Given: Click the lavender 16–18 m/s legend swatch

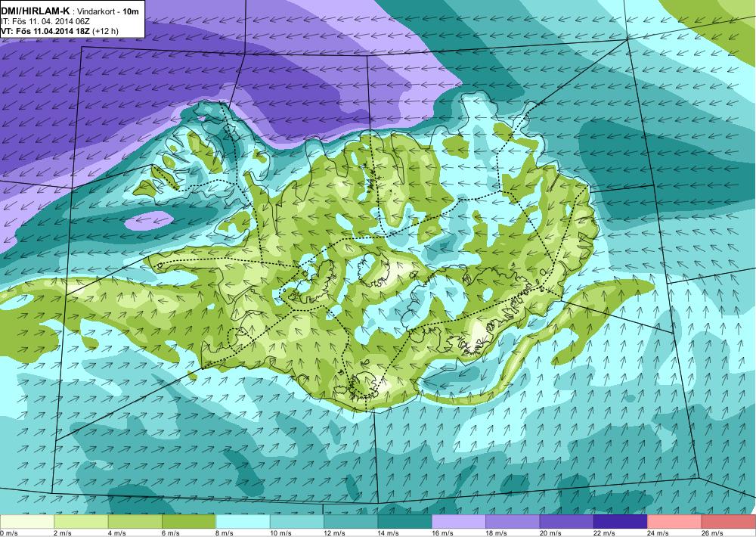Looking at the screenshot, I should click(459, 522).
